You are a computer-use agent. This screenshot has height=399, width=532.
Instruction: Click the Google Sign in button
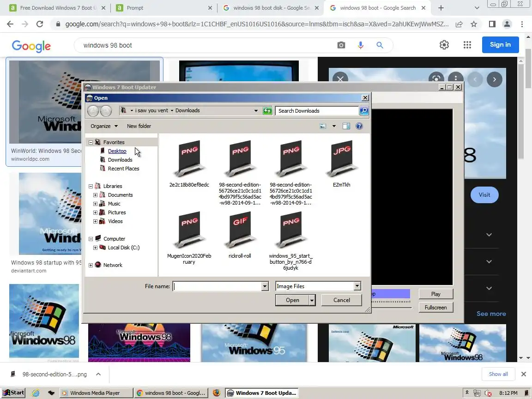pos(500,44)
